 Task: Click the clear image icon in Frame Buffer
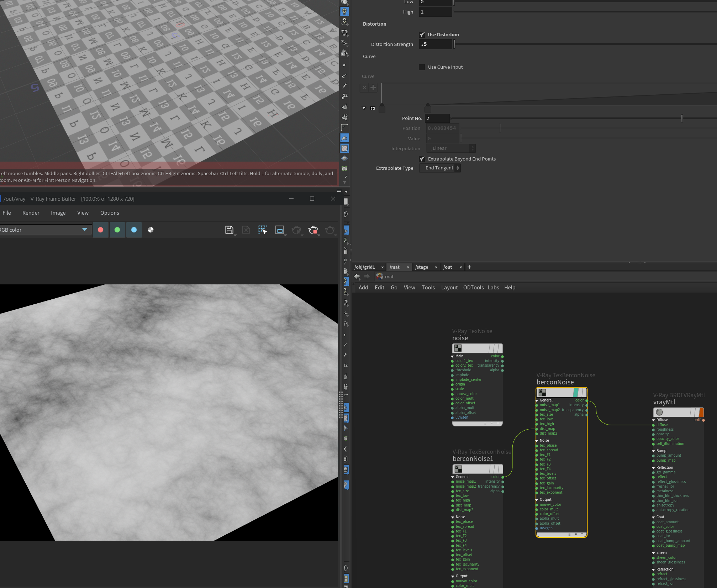tap(246, 230)
